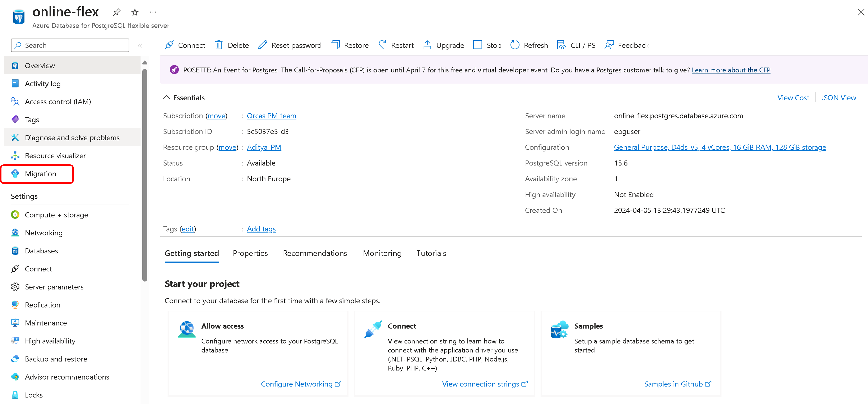Click the Delete trash can icon

coord(219,45)
